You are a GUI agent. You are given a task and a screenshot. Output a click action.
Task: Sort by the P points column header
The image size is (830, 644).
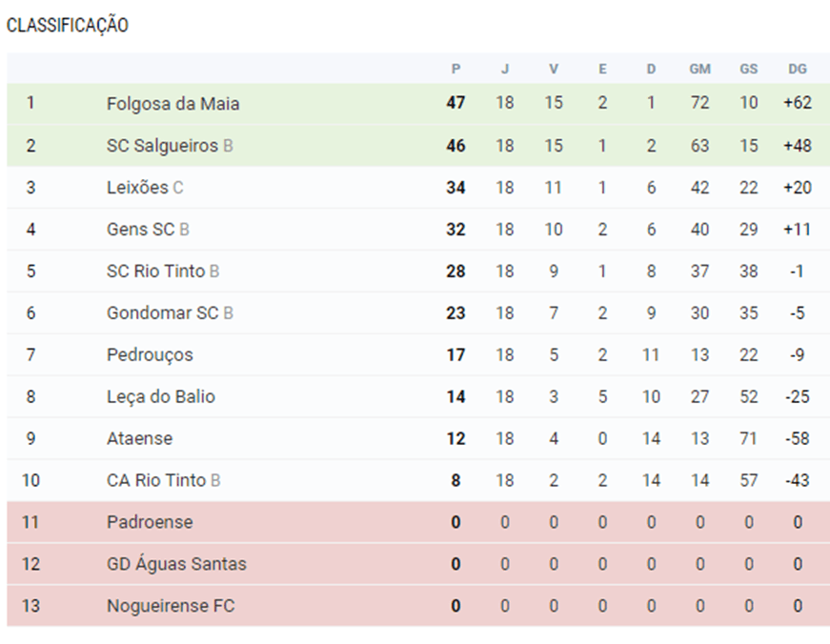455,69
